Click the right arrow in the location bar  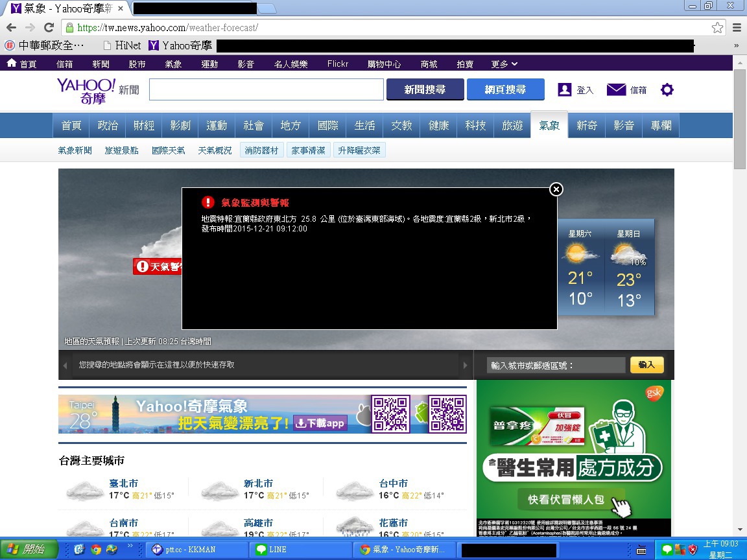[x=466, y=366]
